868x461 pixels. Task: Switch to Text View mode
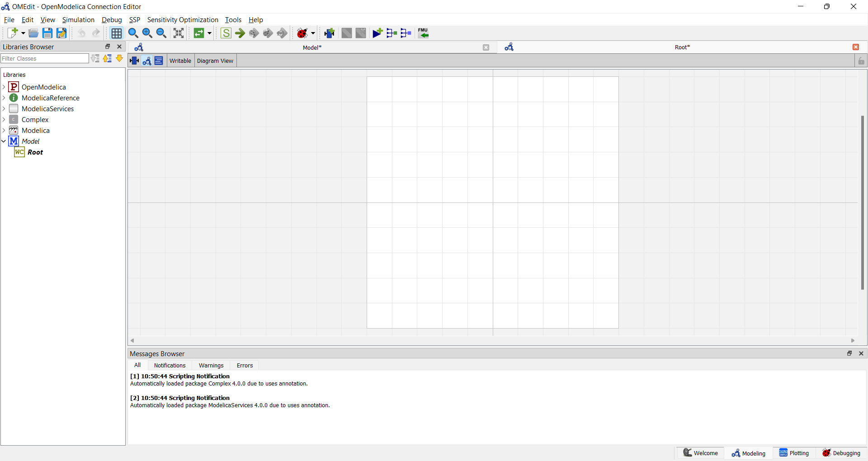[x=159, y=61]
